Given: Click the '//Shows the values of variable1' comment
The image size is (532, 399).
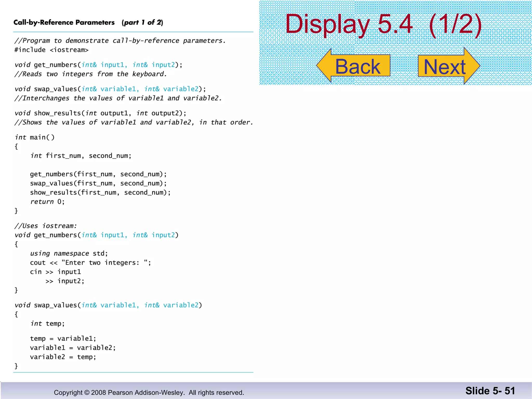Looking at the screenshot, I should tap(134, 122).
